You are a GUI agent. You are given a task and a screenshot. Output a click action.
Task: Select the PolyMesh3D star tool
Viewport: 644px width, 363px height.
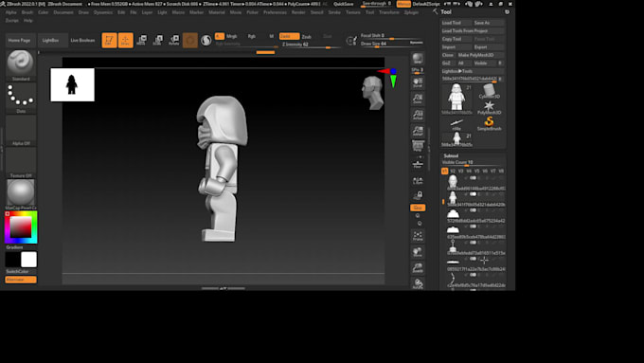click(490, 107)
